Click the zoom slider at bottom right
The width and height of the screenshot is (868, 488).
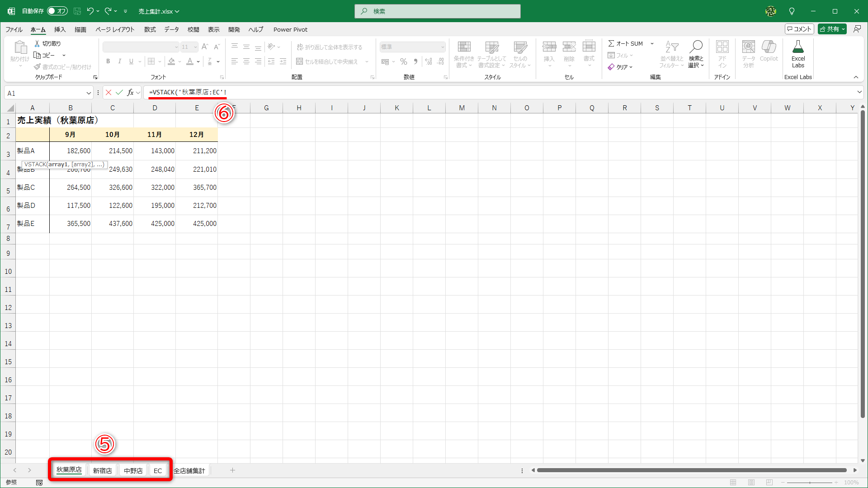point(810,483)
